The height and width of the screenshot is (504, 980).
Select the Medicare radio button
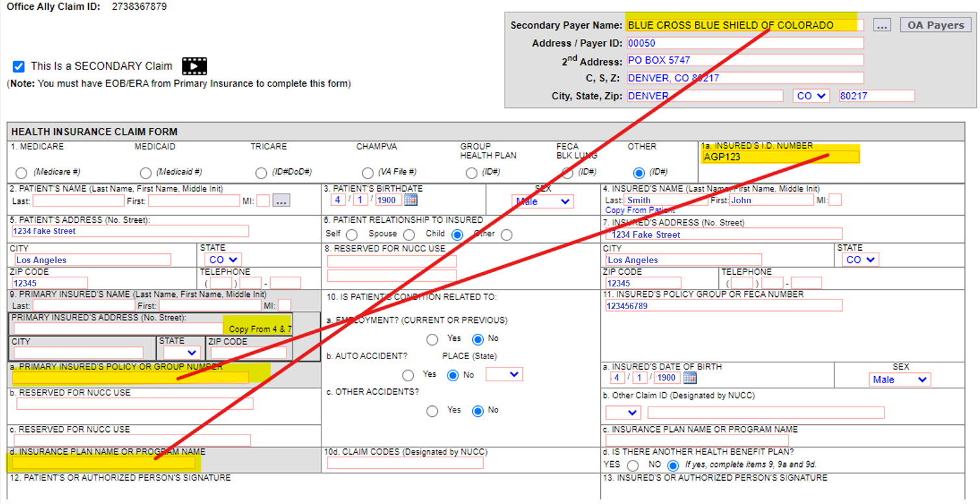[x=21, y=173]
